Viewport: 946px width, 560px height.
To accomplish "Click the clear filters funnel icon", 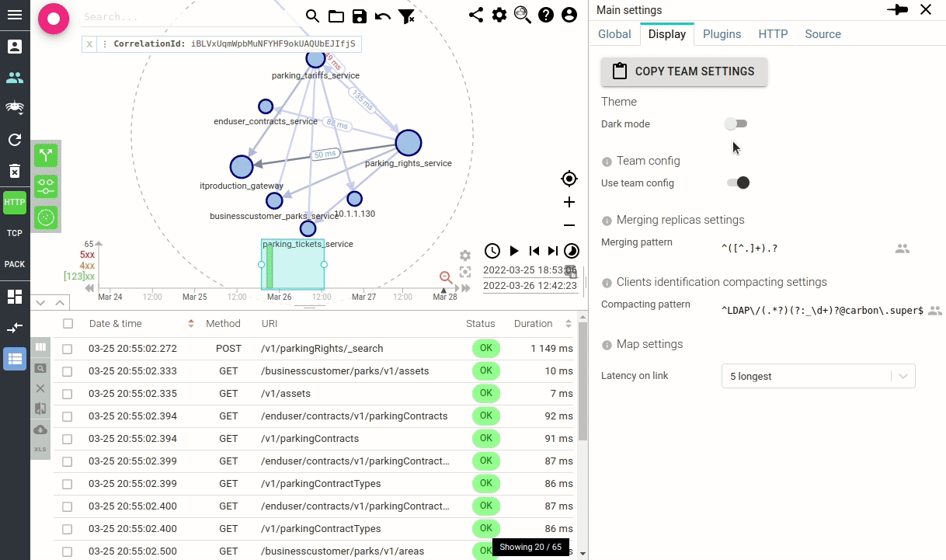I will 405,16.
